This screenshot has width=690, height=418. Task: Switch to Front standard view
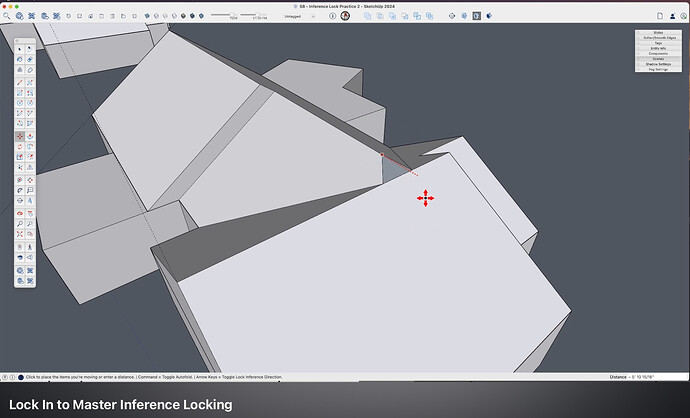coord(91,16)
